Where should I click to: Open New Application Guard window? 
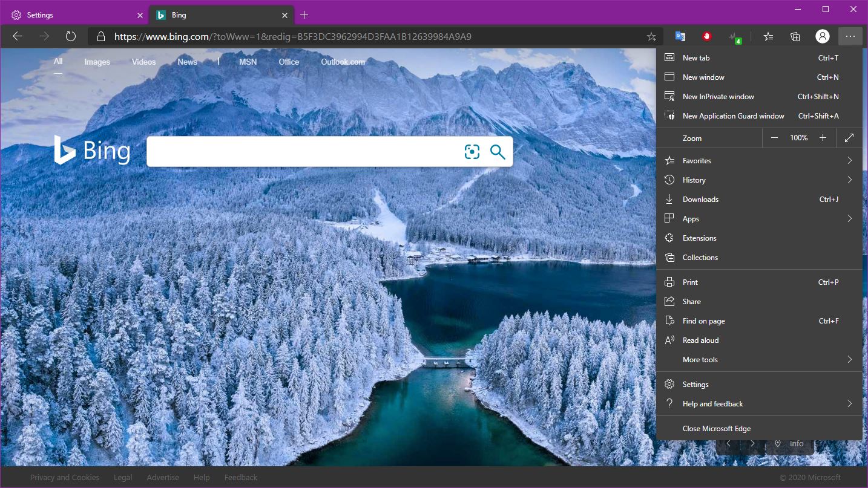click(759, 115)
